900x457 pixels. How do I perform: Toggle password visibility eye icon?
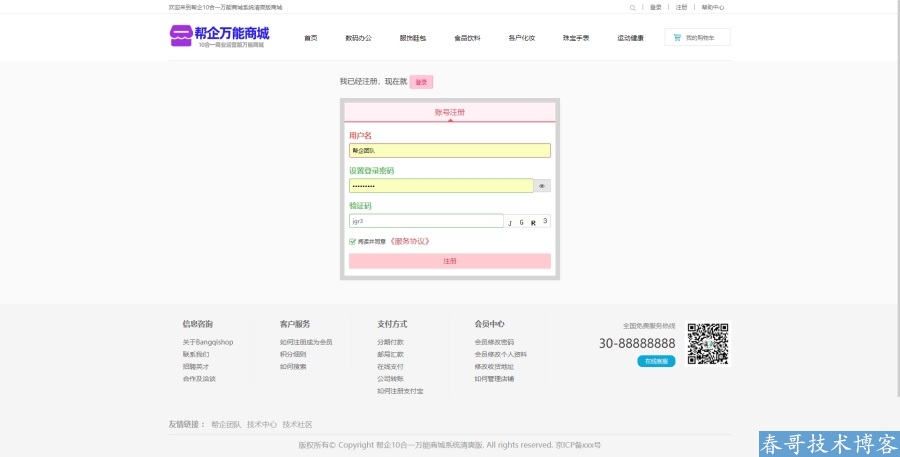(542, 185)
